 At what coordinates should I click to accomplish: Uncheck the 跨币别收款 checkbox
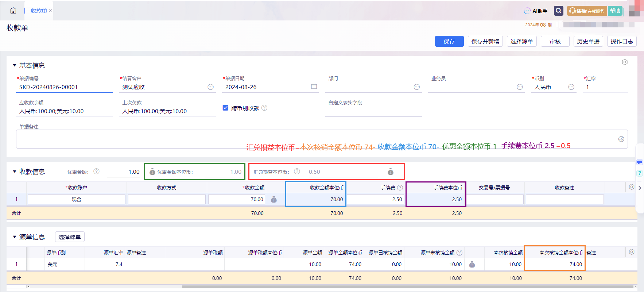(x=225, y=108)
